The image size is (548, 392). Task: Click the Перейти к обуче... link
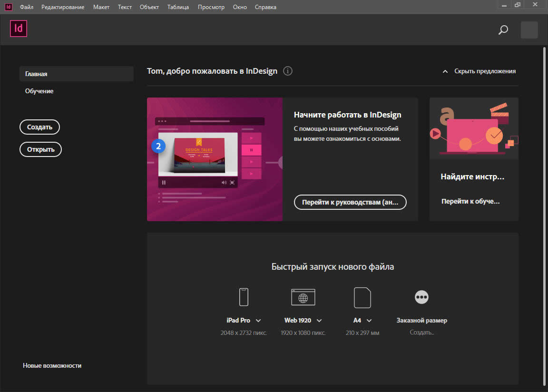[x=470, y=201]
